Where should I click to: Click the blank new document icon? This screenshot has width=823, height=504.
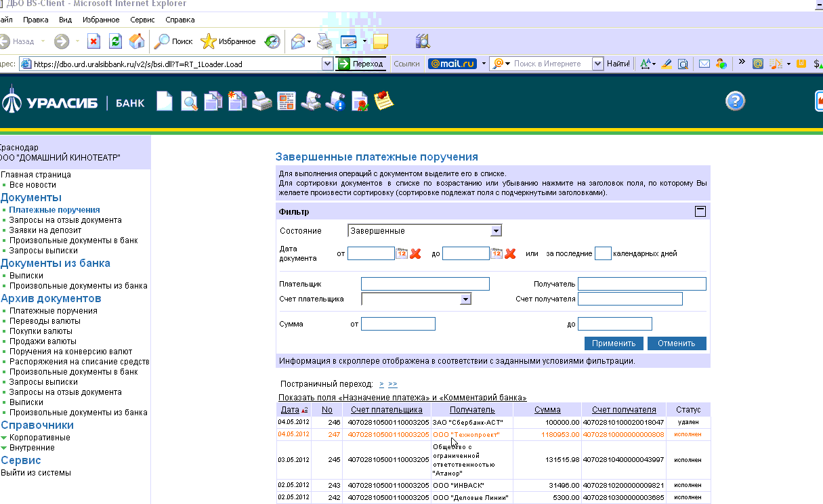(165, 101)
